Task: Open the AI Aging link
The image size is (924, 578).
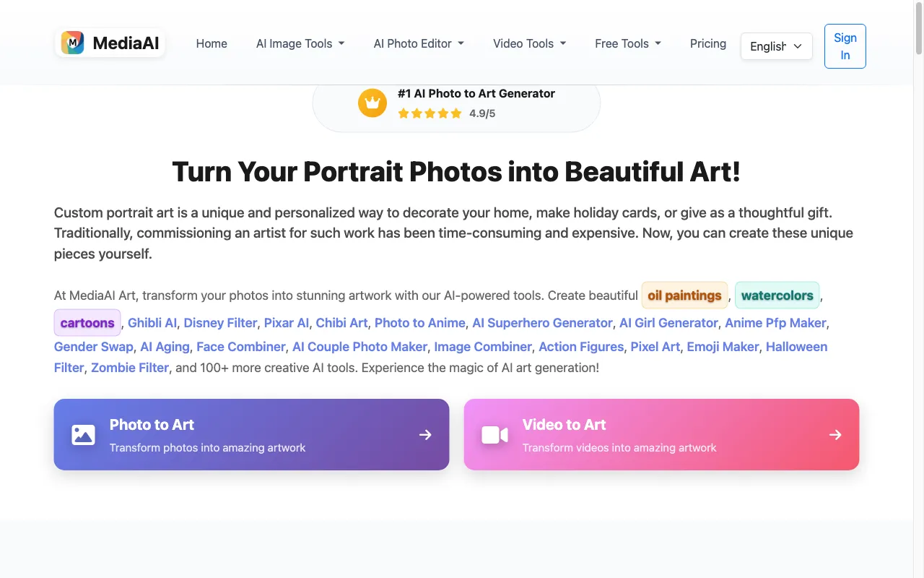Action: 165,347
